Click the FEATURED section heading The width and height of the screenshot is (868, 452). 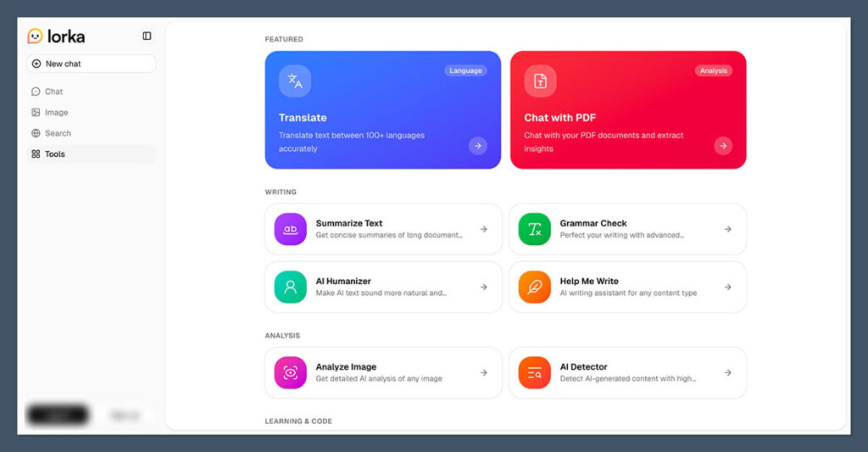(284, 39)
